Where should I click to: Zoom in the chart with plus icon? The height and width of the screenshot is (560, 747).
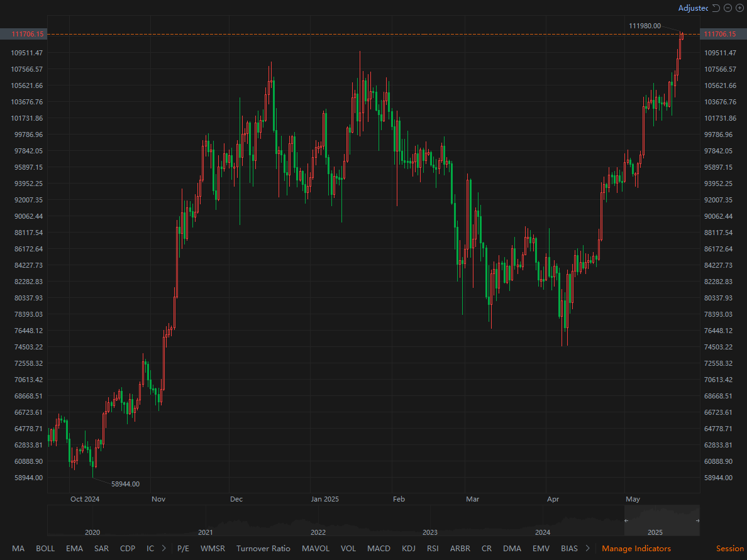coord(739,8)
